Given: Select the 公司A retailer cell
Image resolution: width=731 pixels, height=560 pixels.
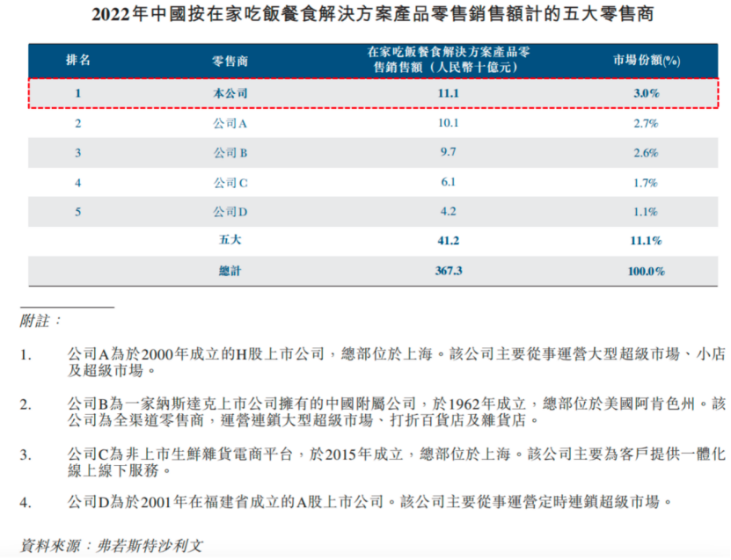Looking at the screenshot, I should pyautogui.click(x=230, y=123).
